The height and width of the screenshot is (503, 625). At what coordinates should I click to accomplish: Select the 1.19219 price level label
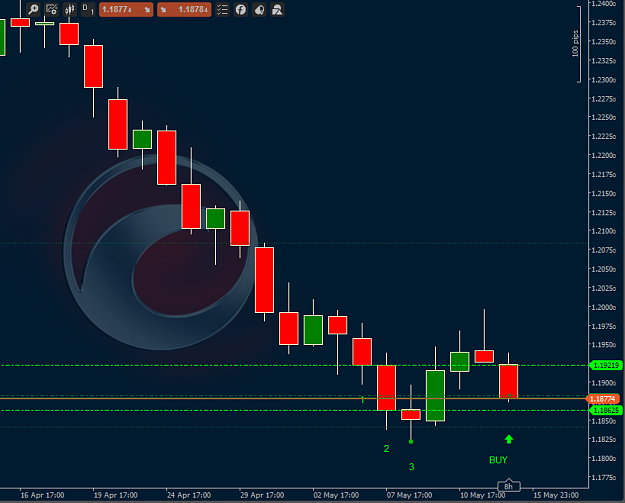[x=606, y=365]
